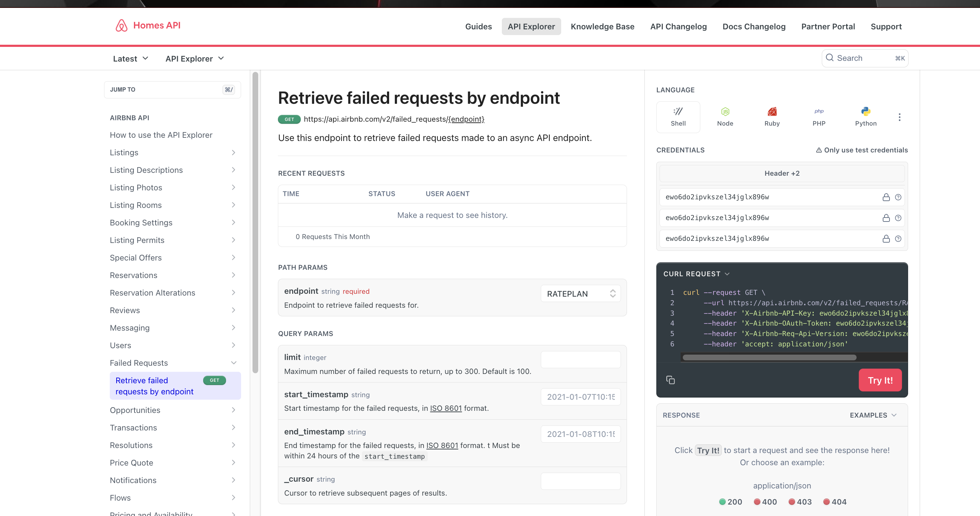Toggle the lock icon on first credential
The height and width of the screenshot is (516, 980).
pos(886,197)
